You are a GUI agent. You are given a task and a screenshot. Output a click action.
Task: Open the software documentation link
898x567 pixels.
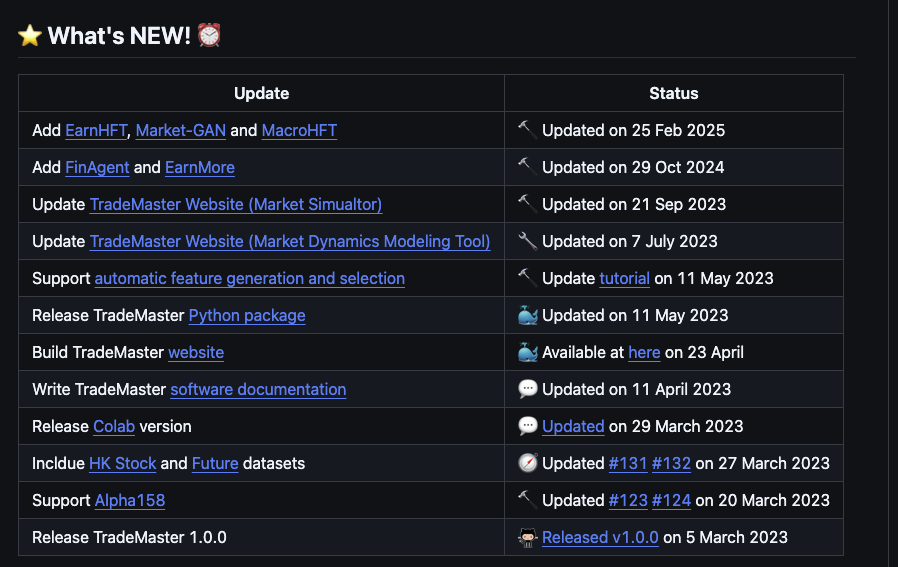pyautogui.click(x=258, y=389)
